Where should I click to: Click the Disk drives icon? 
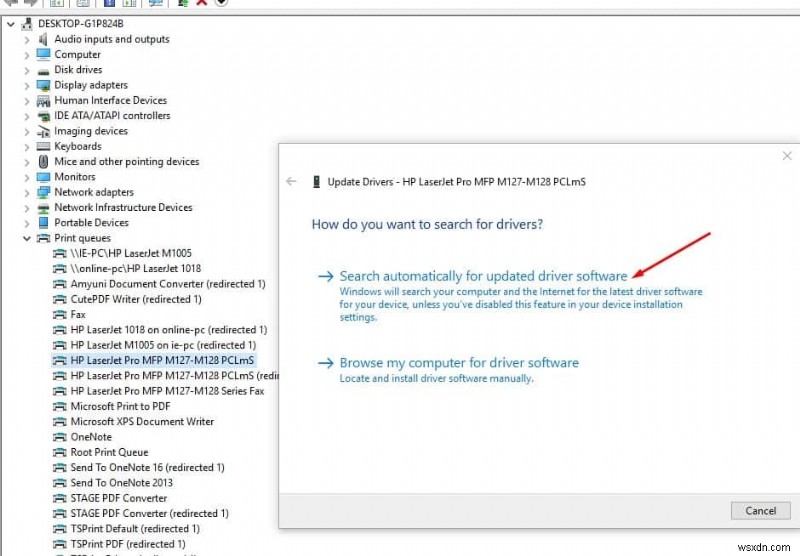coord(43,71)
